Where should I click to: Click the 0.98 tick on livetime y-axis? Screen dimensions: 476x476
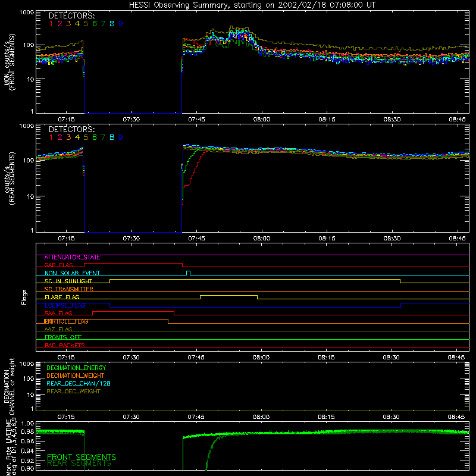[x=28, y=431]
